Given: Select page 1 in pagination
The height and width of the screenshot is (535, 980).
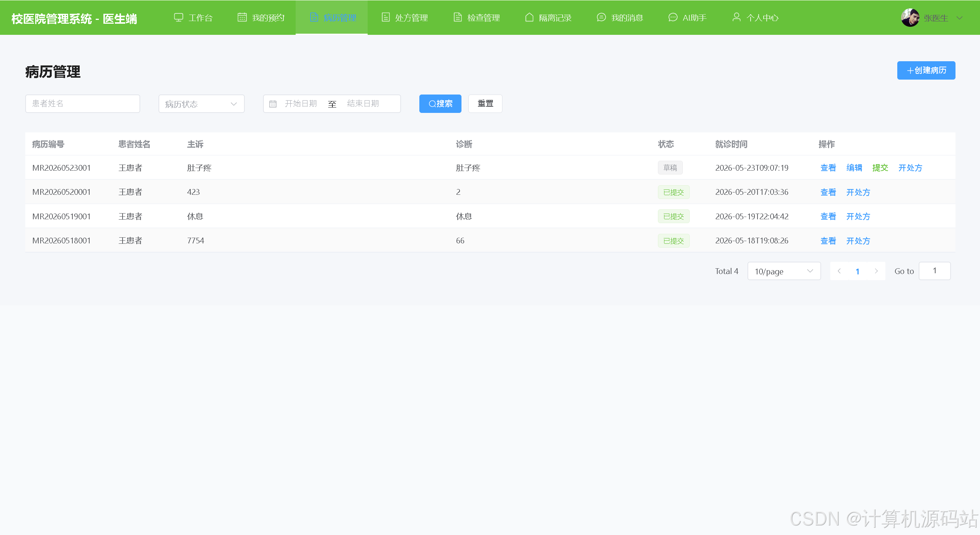Looking at the screenshot, I should [857, 271].
